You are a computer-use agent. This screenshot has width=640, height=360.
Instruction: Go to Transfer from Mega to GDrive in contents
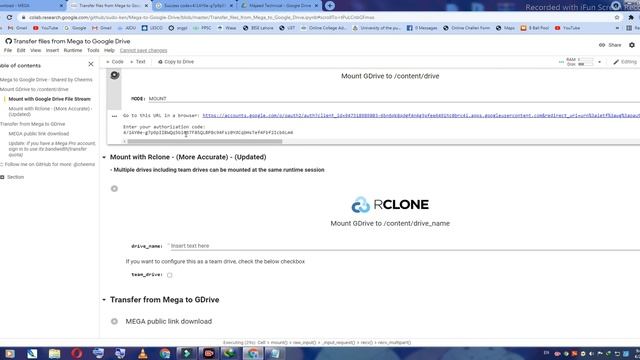tap(33, 124)
